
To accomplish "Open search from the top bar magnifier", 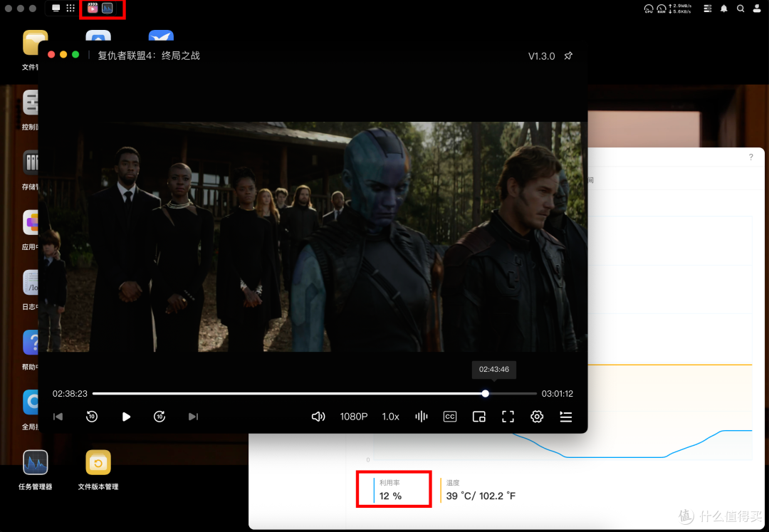I will (x=741, y=9).
